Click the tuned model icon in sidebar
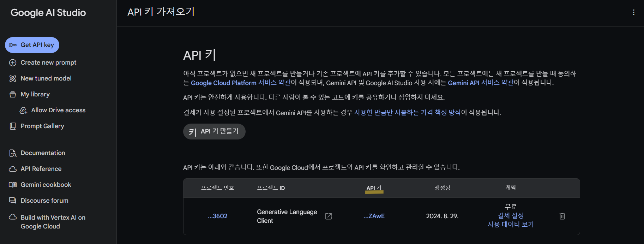644x244 pixels. pos(13,78)
